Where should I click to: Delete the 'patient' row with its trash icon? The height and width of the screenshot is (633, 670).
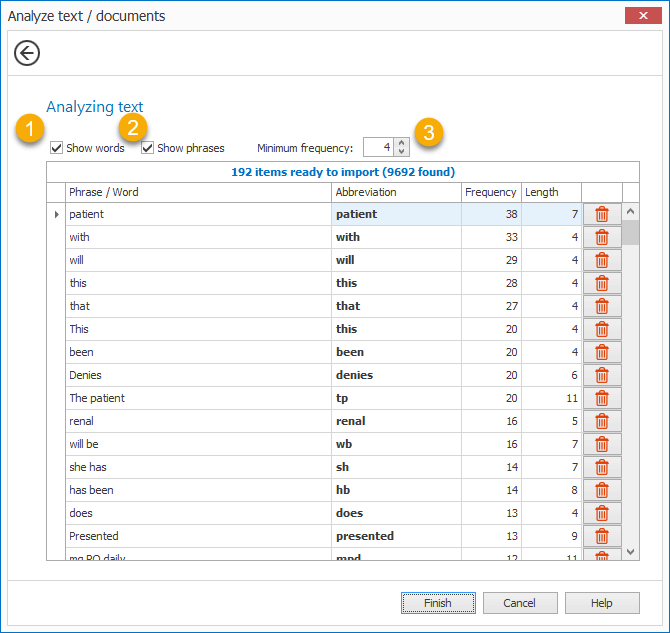click(x=602, y=214)
